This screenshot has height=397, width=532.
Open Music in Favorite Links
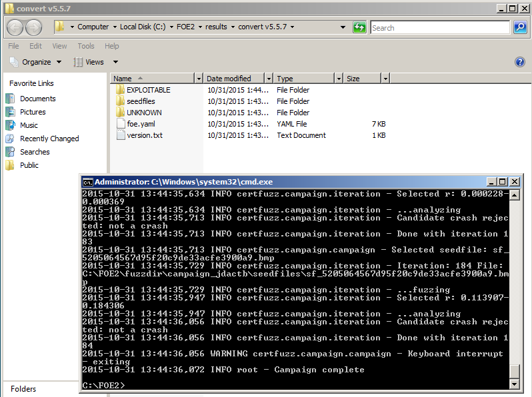29,125
